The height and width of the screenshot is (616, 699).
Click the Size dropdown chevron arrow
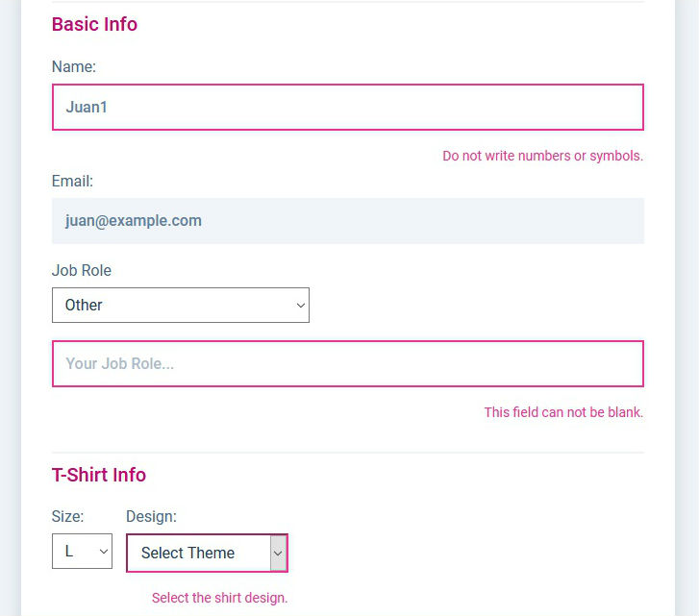point(103,552)
